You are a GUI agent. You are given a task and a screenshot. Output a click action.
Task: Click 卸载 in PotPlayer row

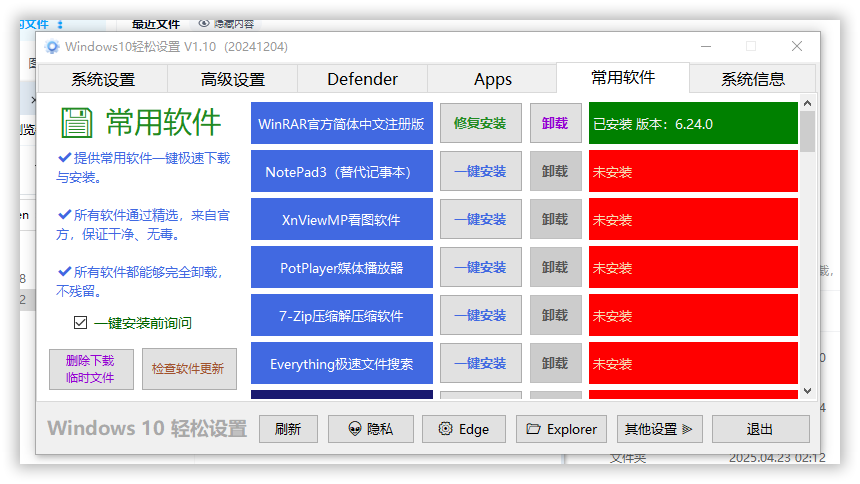[x=555, y=267]
